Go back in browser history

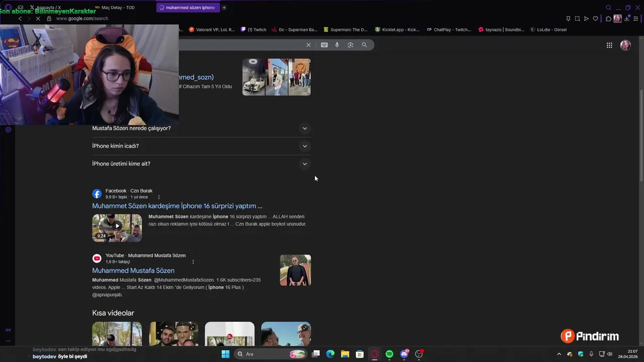coord(20,19)
